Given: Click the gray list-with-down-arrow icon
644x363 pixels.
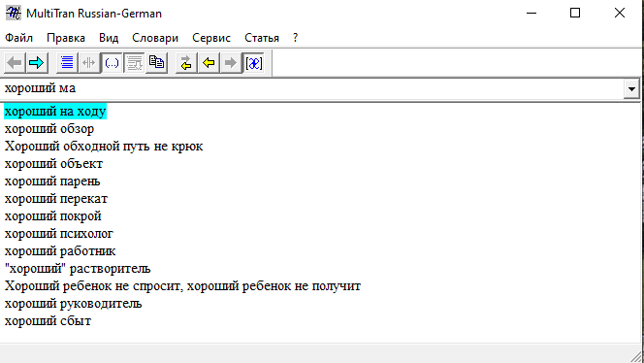Looking at the screenshot, I should point(134,63).
